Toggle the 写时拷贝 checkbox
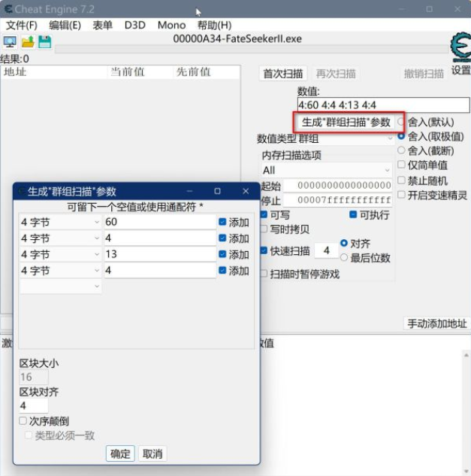This screenshot has width=471, height=476. tap(264, 229)
